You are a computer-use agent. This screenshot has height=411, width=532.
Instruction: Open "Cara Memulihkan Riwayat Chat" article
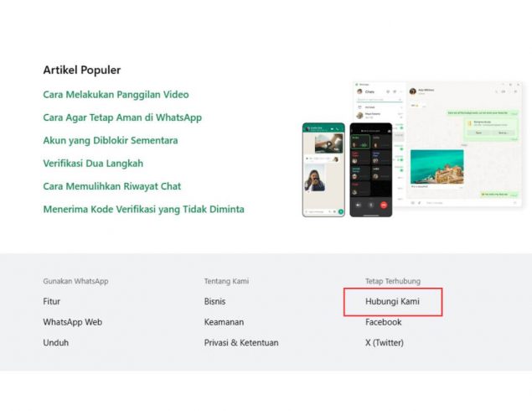pyautogui.click(x=112, y=186)
